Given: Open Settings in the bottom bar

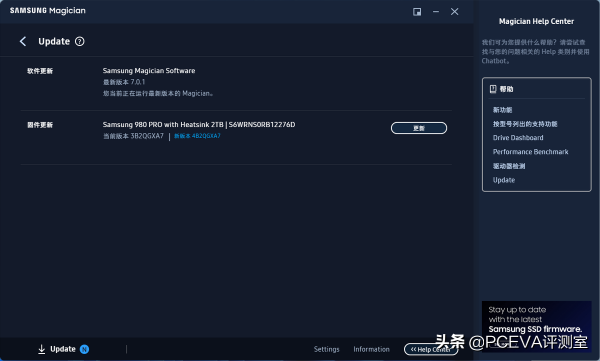Looking at the screenshot, I should tap(326, 349).
